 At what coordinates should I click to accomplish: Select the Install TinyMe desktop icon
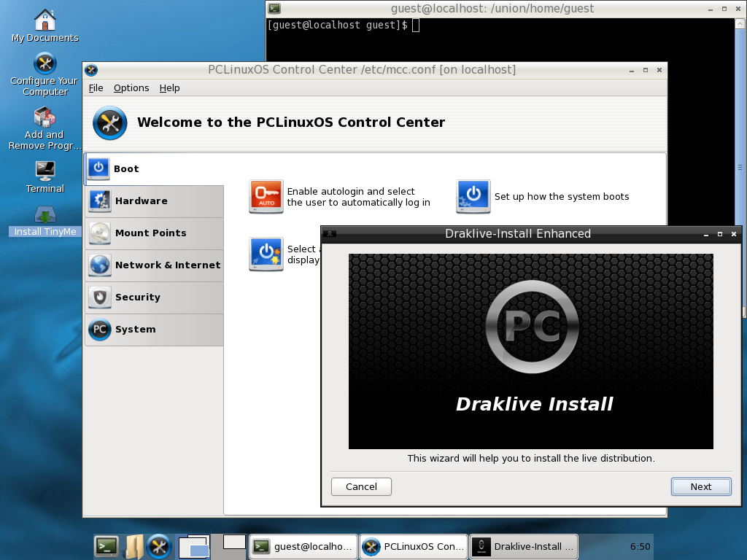(44, 220)
